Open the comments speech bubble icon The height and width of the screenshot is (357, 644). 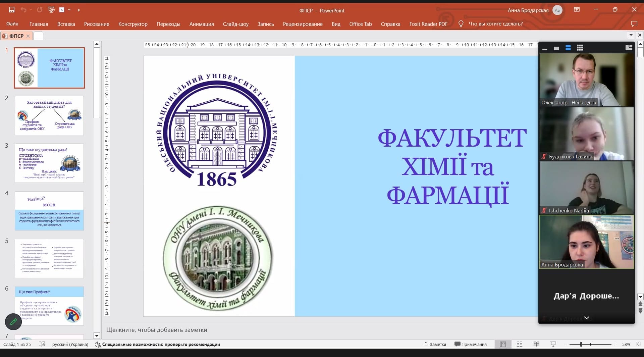pyautogui.click(x=634, y=24)
